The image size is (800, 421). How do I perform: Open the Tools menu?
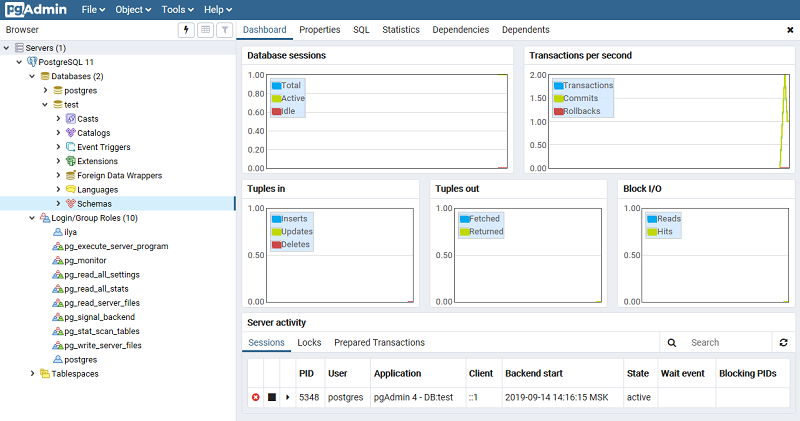[x=178, y=10]
